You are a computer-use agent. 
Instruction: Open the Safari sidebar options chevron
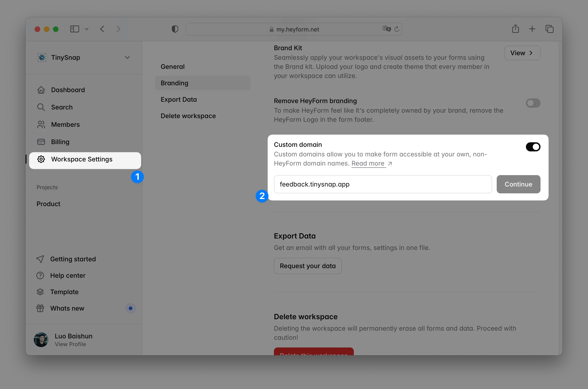(87, 29)
